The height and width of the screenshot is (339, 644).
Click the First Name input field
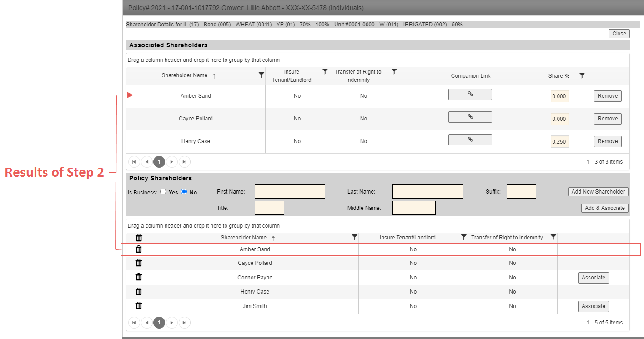(290, 192)
